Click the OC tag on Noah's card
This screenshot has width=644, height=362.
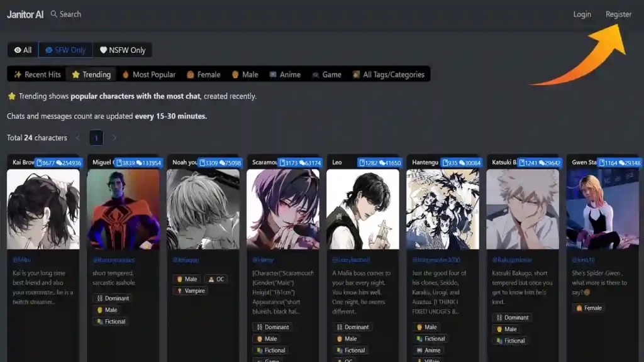coord(216,279)
